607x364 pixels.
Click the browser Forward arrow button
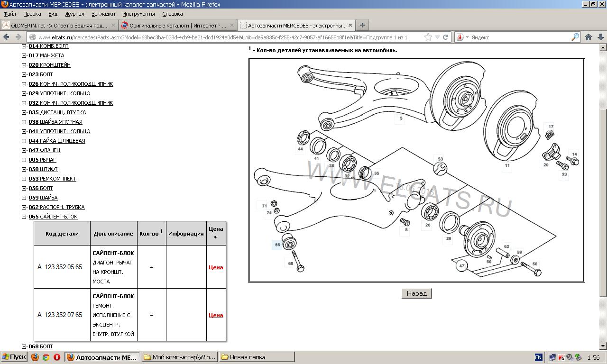(x=19, y=37)
